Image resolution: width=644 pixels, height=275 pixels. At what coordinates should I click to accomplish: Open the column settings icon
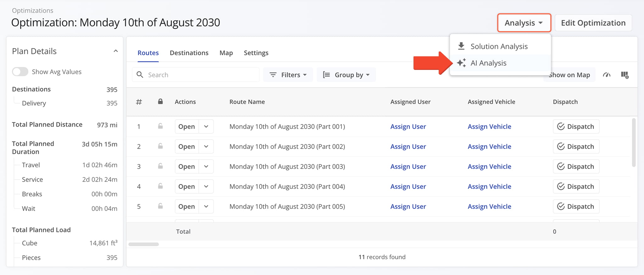625,75
